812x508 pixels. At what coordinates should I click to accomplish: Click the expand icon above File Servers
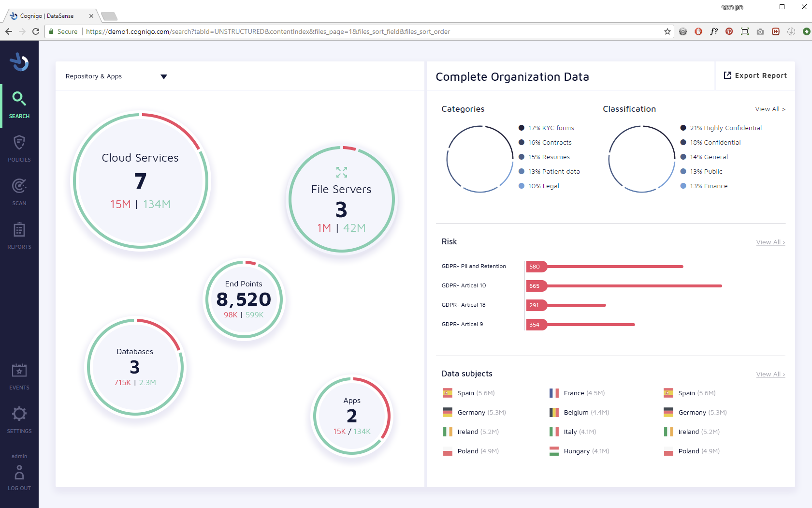pos(342,172)
